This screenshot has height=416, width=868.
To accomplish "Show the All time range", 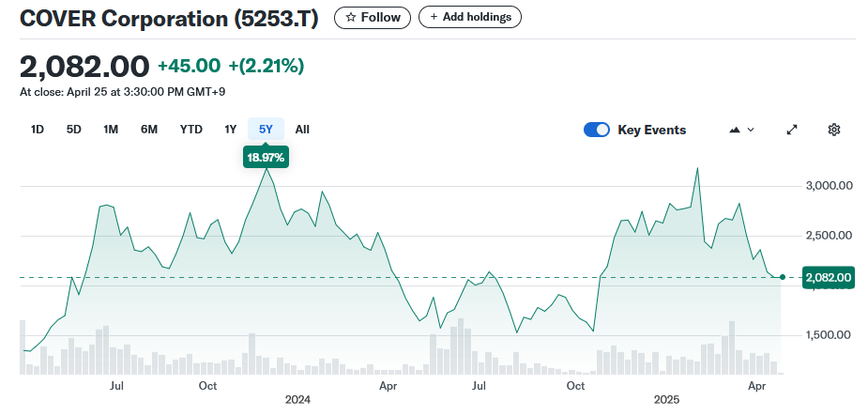I will pos(302,130).
